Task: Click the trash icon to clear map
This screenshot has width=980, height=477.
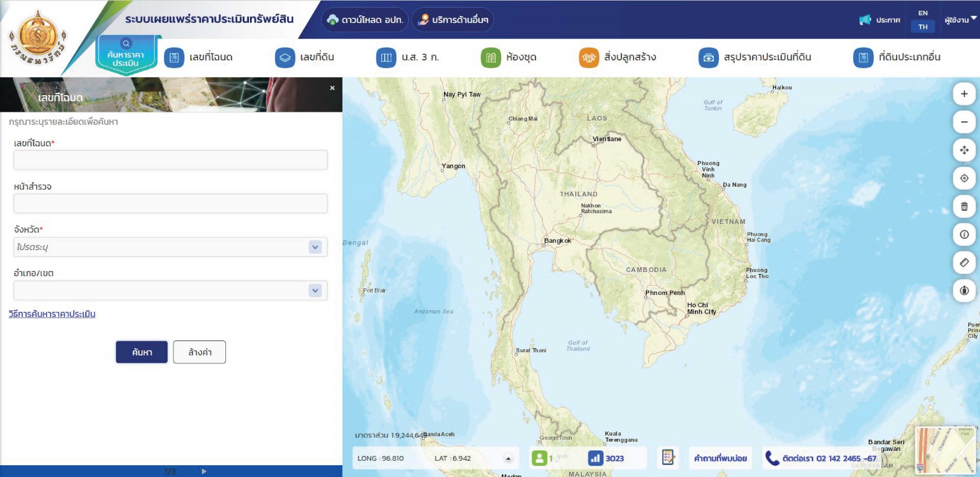Action: point(964,206)
